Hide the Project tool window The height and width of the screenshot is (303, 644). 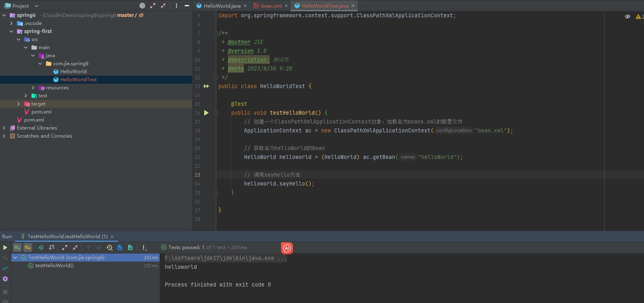pyautogui.click(x=187, y=6)
